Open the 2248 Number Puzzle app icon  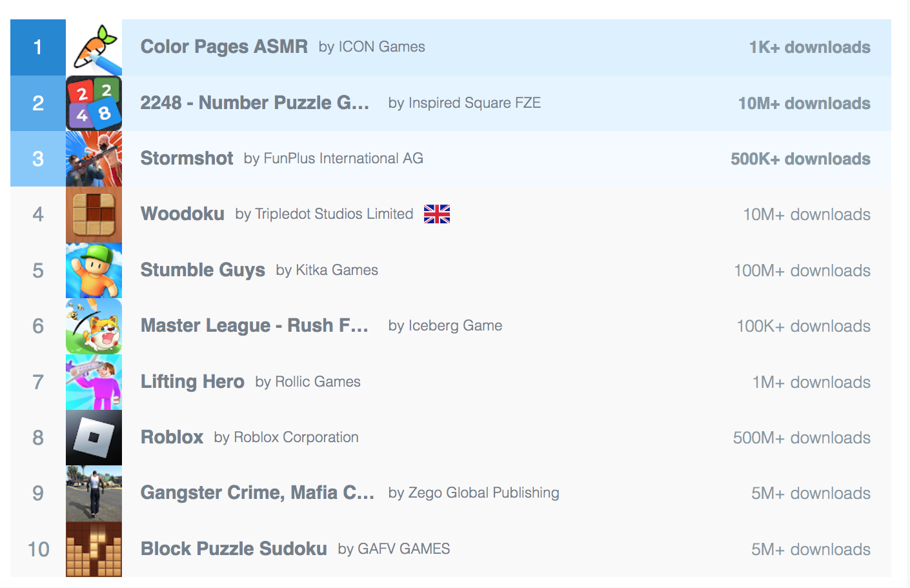94,103
